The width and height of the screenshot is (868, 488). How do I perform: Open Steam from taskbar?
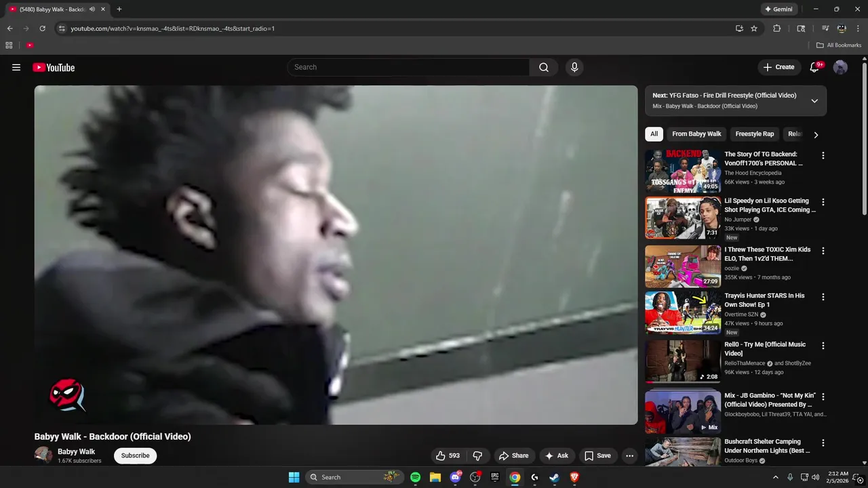tap(554, 477)
